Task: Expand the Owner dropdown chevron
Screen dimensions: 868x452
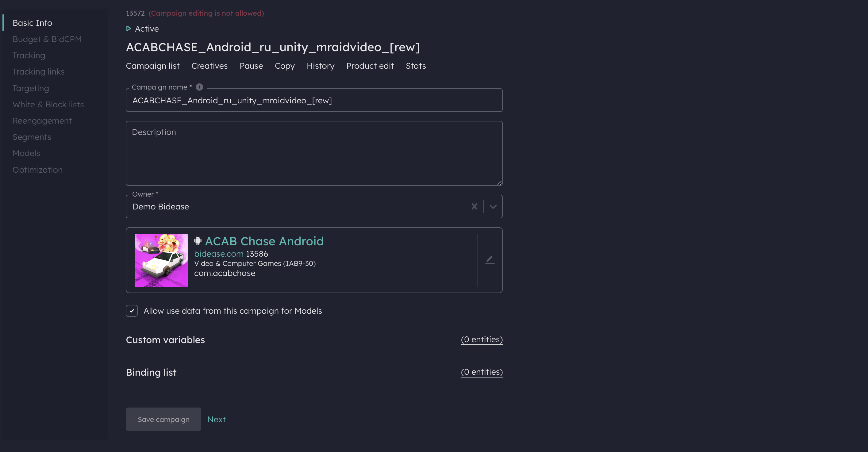Action: click(493, 206)
